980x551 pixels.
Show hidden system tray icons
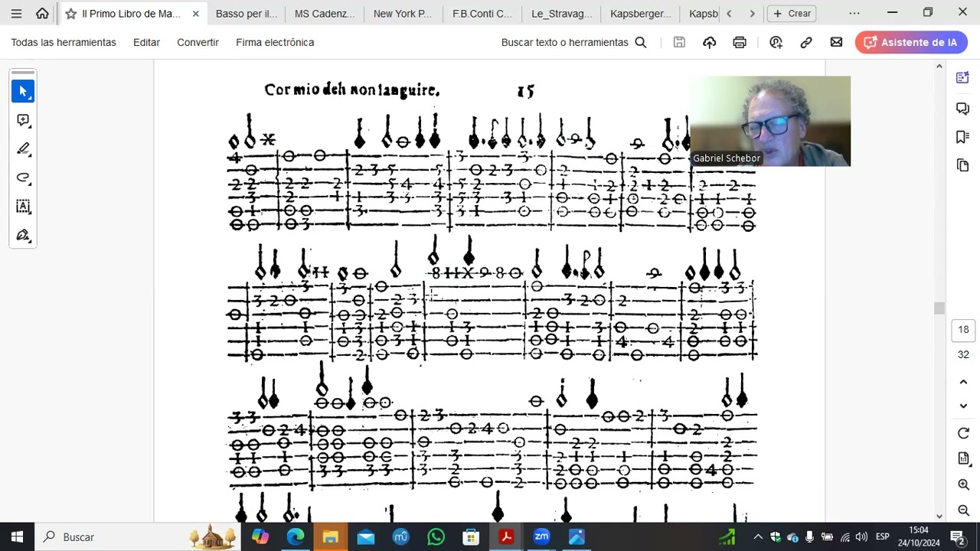pos(758,536)
